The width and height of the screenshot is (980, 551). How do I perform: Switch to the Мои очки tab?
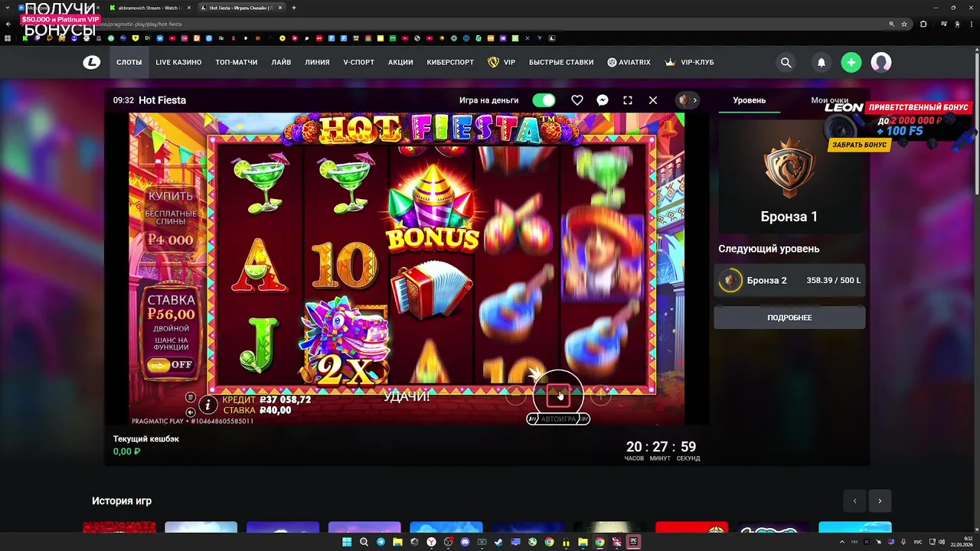point(830,100)
